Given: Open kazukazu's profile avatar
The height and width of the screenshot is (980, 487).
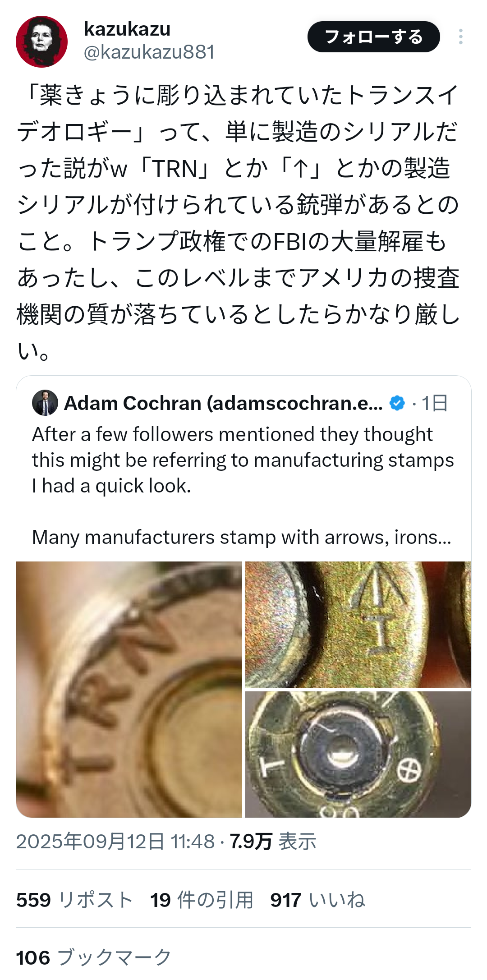Looking at the screenshot, I should point(41,41).
